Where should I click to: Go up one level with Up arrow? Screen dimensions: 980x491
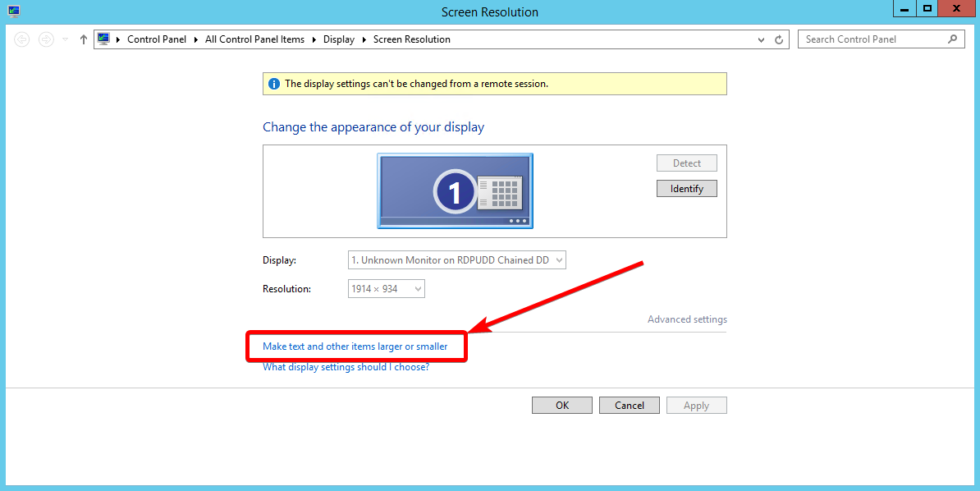point(83,39)
